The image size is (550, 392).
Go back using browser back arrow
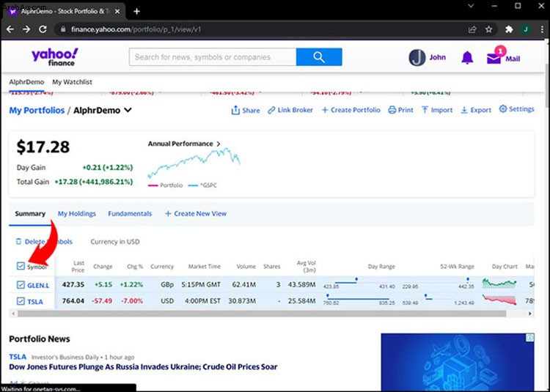point(10,29)
